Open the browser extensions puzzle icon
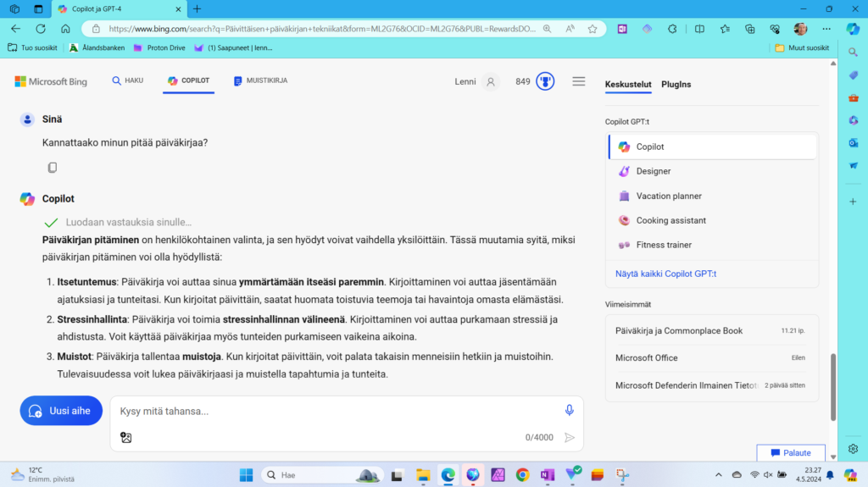The width and height of the screenshot is (868, 487). point(672,29)
